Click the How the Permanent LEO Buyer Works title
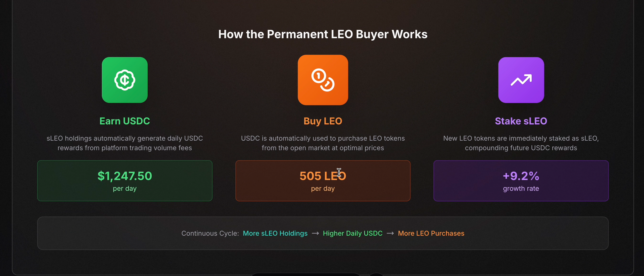The image size is (644, 276). [323, 34]
